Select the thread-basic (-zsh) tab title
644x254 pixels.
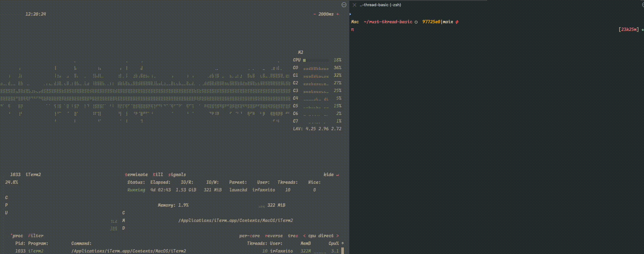(380, 5)
